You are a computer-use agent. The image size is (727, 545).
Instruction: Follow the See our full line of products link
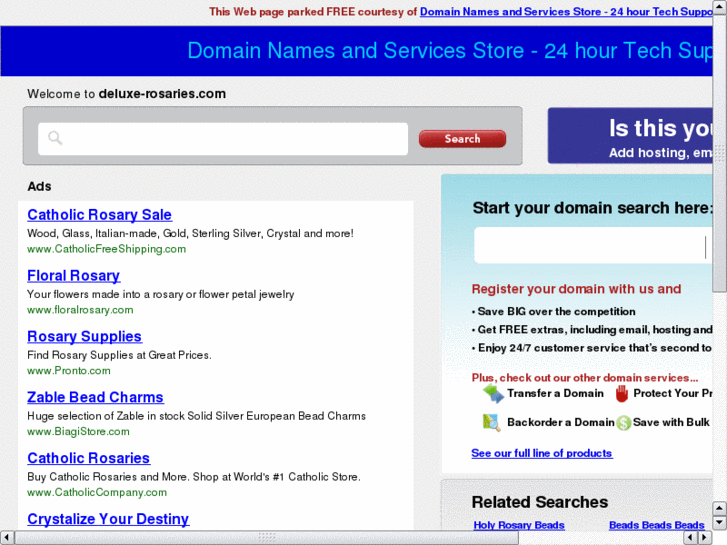[x=542, y=453]
